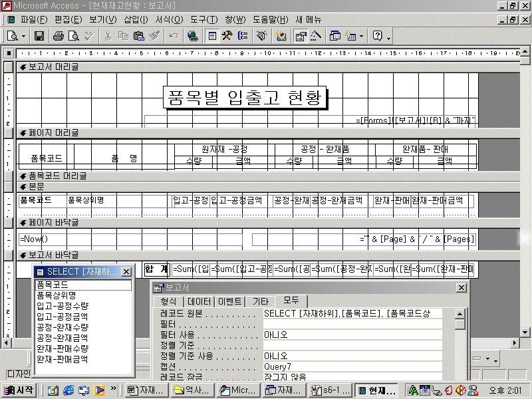Save the report with the floppy disk icon
532x399 pixels.
pyautogui.click(x=39, y=36)
